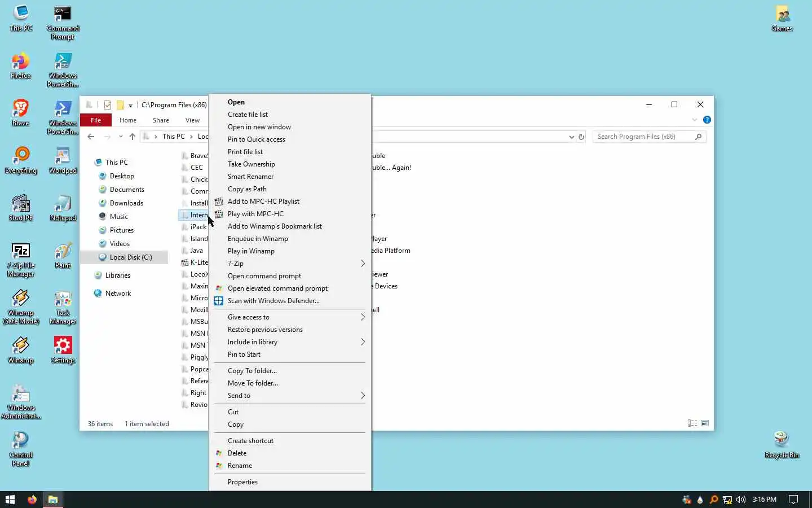Open Windows Administrative Tools desktop icon
812x508 pixels.
click(x=21, y=402)
